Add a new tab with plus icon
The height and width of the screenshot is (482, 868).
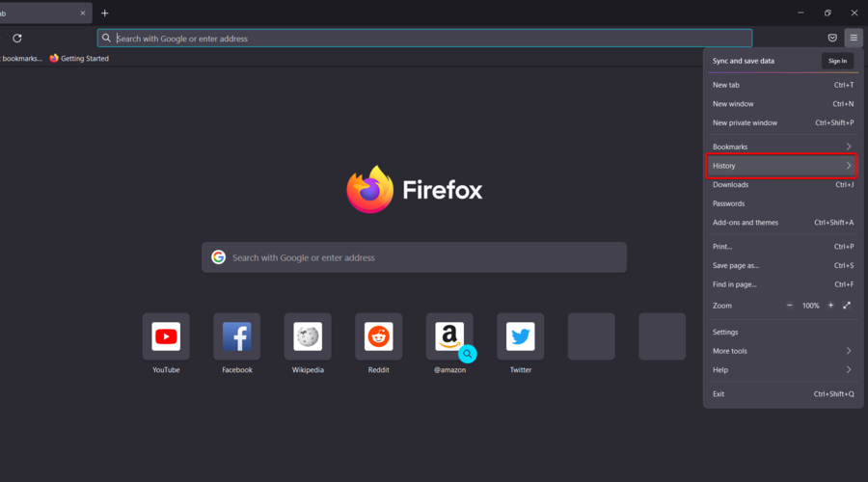[x=104, y=13]
